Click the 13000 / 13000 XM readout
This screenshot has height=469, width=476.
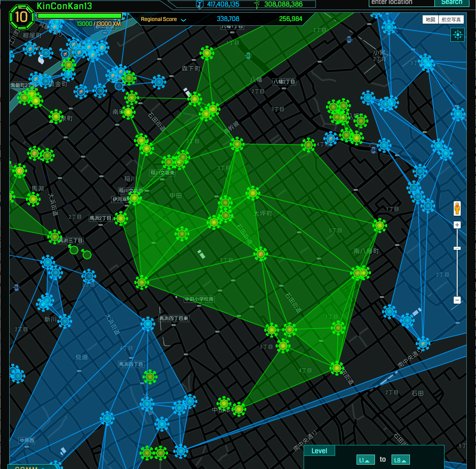[x=99, y=24]
